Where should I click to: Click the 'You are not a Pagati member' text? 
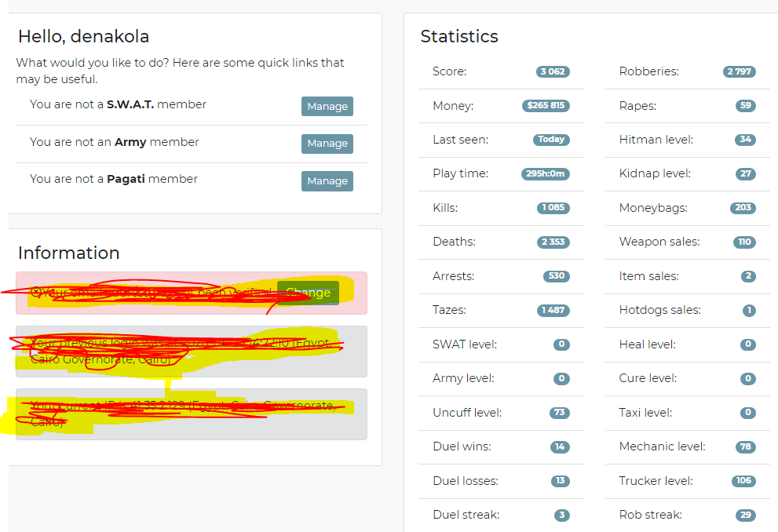pos(114,178)
